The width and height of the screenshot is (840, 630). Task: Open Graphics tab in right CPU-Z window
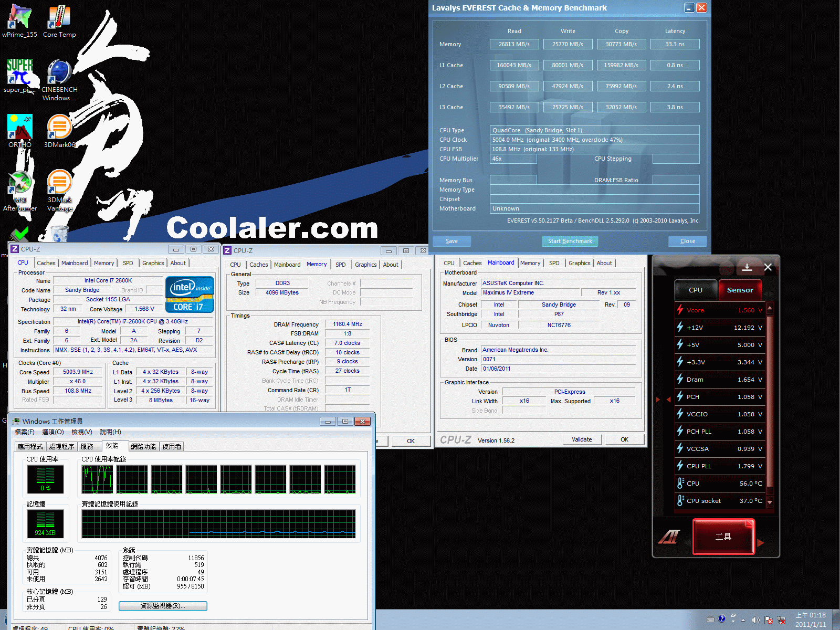580,263
